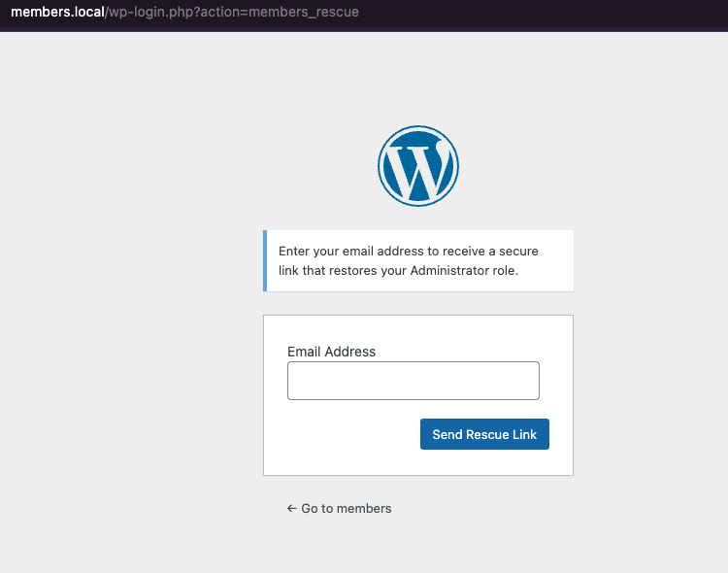
Task: Focus the Email Address input field
Action: (x=414, y=381)
